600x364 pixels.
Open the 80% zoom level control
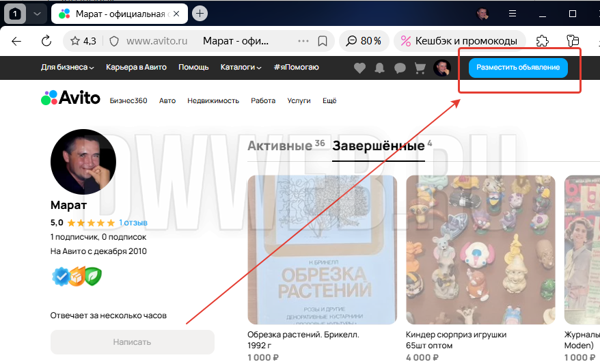coord(364,41)
